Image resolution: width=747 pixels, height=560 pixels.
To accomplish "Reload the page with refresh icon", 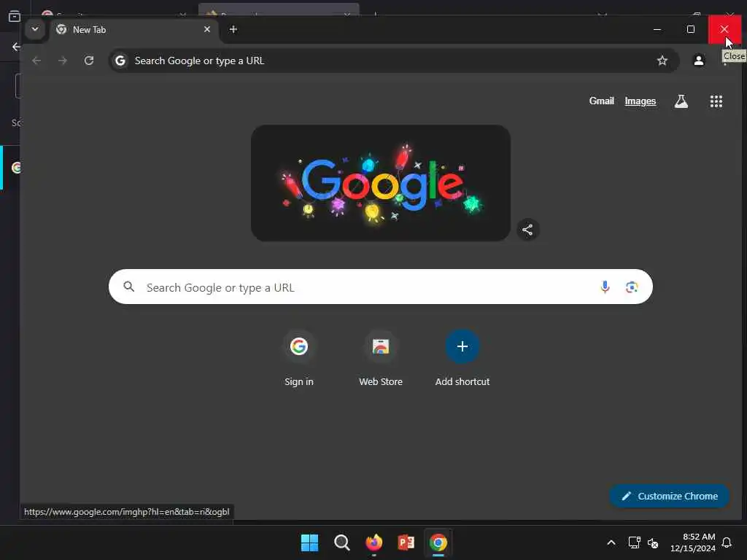I will [88, 61].
